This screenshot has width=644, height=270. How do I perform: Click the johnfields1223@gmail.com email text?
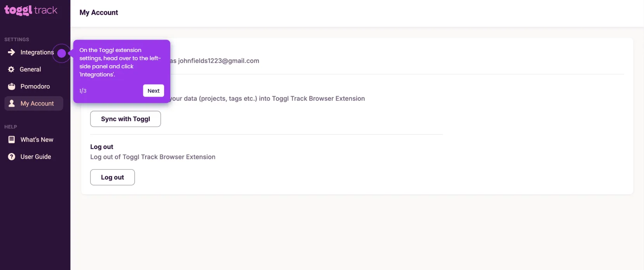click(x=219, y=61)
